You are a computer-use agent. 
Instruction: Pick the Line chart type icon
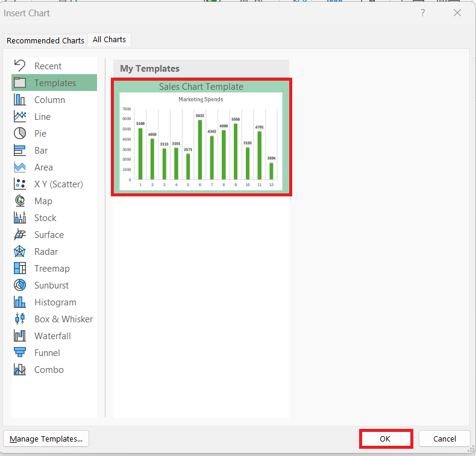coord(20,116)
